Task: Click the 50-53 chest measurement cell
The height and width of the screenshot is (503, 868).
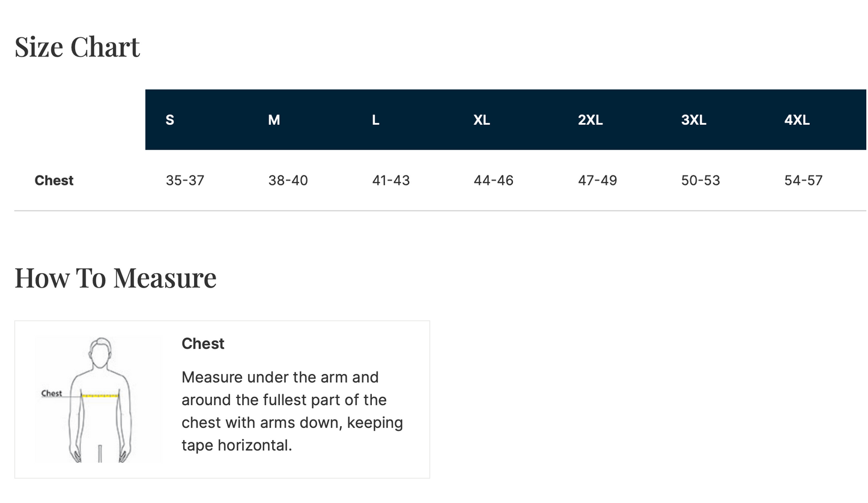Action: (x=700, y=181)
